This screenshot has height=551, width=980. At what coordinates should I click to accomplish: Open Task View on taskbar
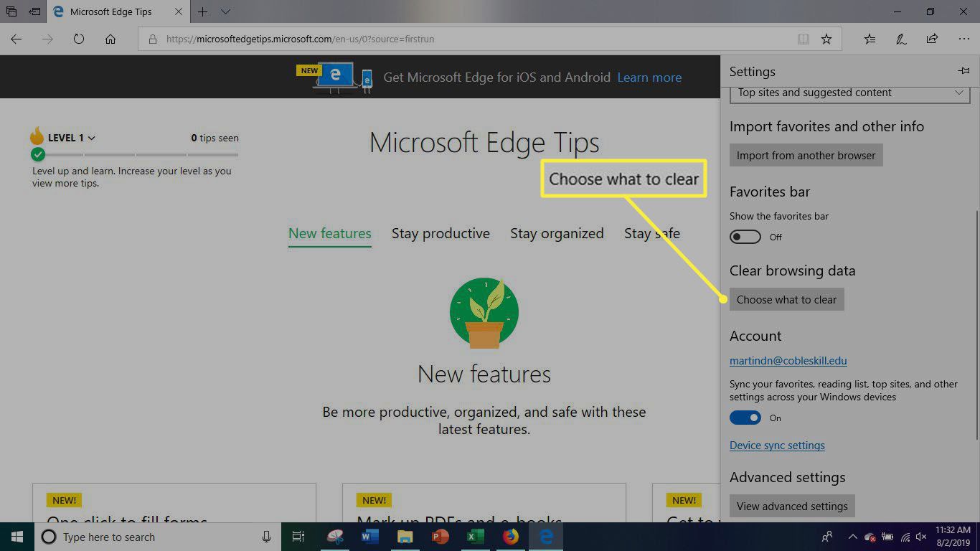pos(298,537)
